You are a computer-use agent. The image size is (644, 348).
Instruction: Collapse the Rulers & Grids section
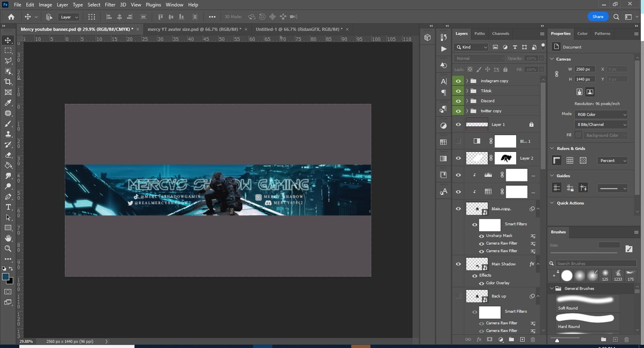pos(552,148)
